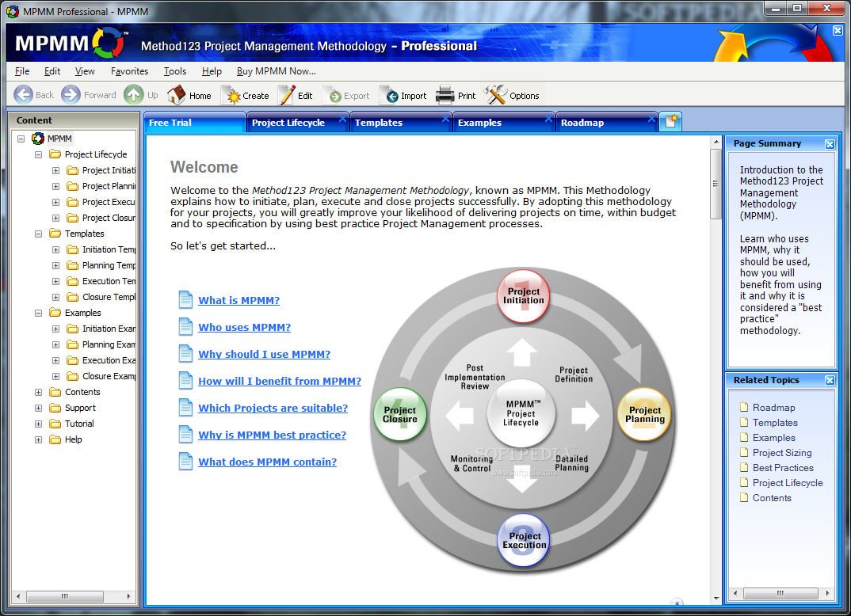Expand the Support folder
Viewport: 851px width, 616px height.
(39, 408)
